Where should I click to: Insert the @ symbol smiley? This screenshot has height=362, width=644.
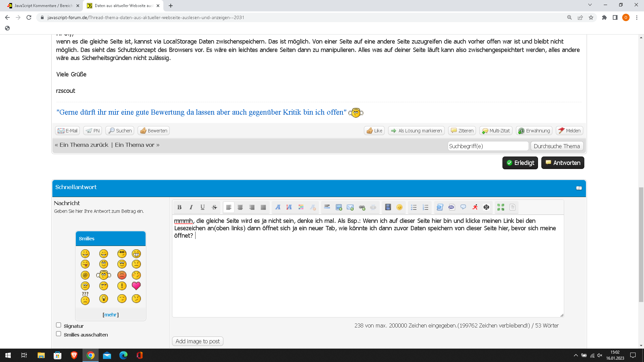point(85,275)
